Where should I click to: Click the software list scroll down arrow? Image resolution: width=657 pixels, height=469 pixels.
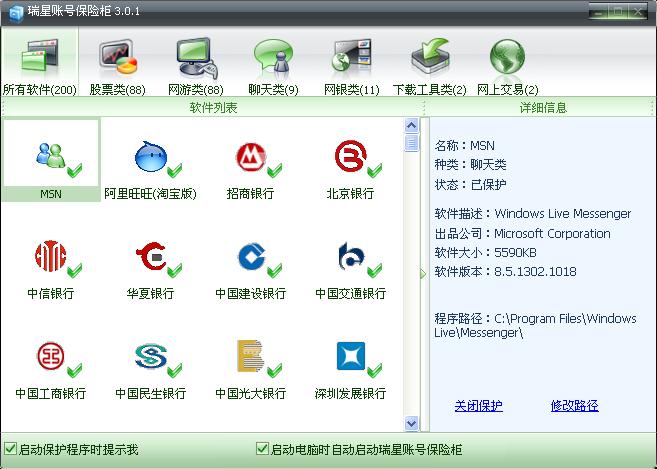coord(411,423)
